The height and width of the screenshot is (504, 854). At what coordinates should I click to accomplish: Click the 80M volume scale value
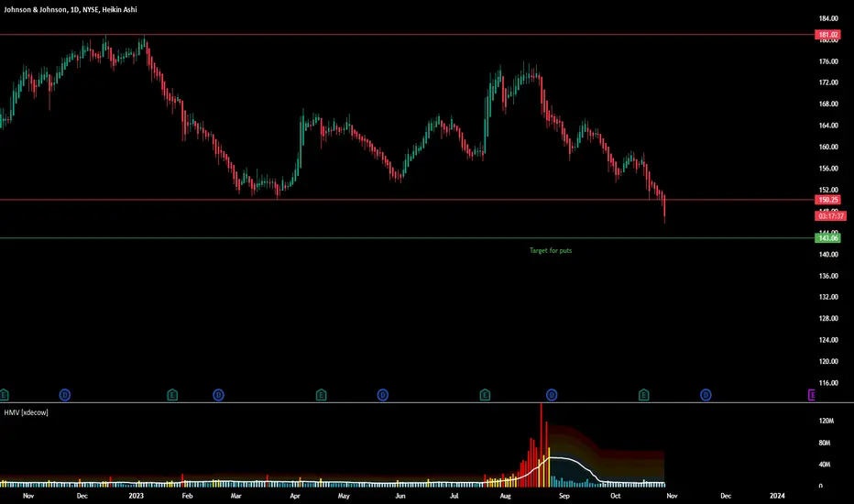825,443
